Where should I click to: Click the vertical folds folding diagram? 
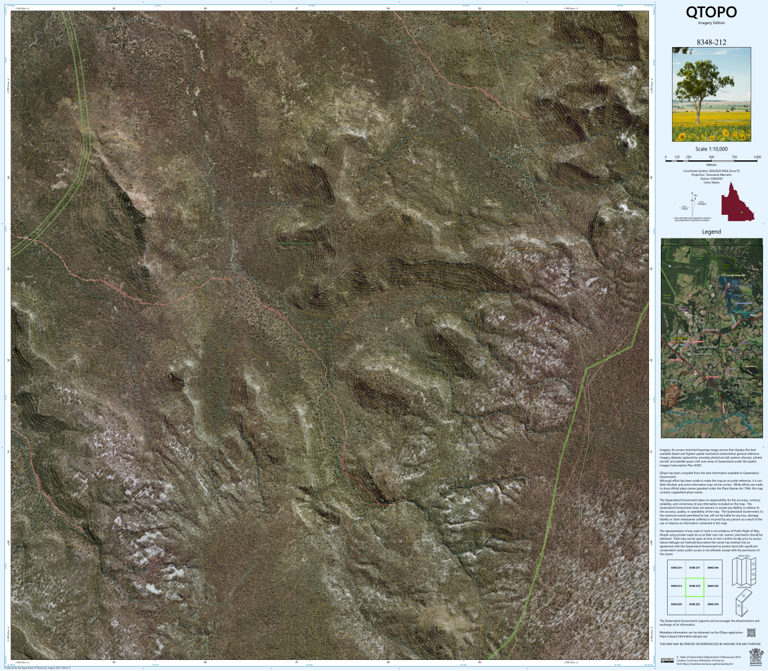click(x=744, y=571)
